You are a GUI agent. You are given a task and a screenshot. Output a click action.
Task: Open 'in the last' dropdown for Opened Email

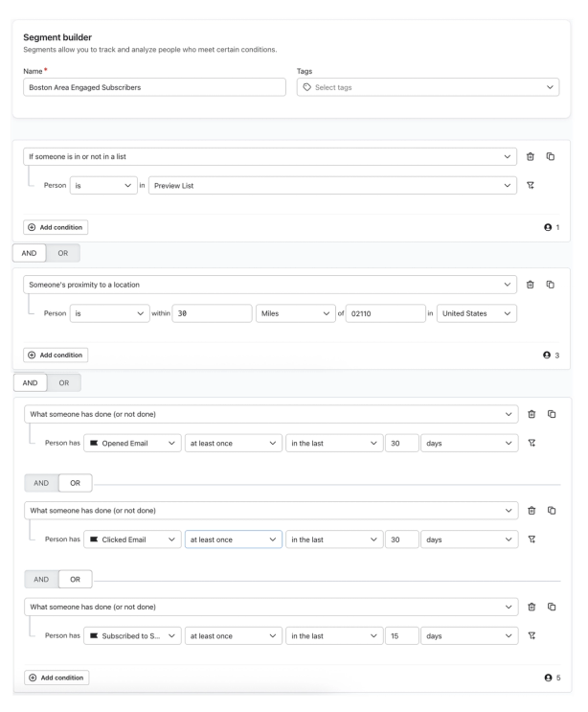coord(334,443)
